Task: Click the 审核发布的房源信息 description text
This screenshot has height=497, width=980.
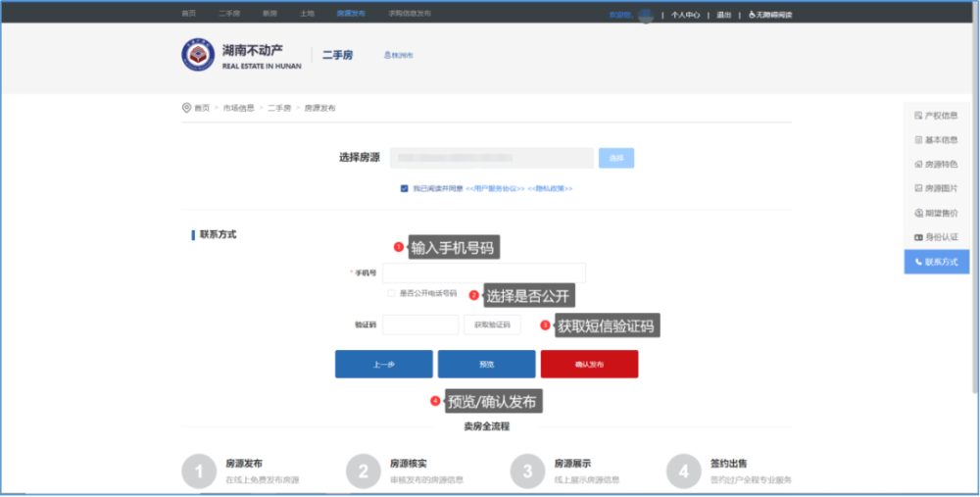Action: tap(427, 480)
